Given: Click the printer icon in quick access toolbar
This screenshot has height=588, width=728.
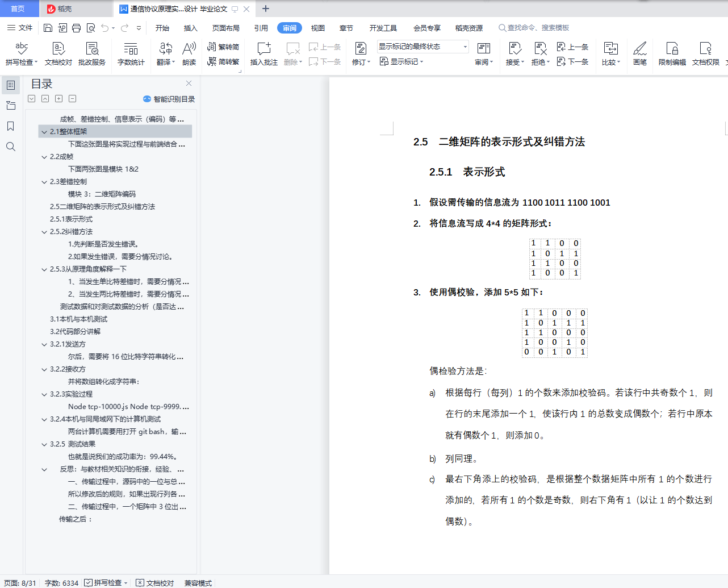Looking at the screenshot, I should coord(76,28).
